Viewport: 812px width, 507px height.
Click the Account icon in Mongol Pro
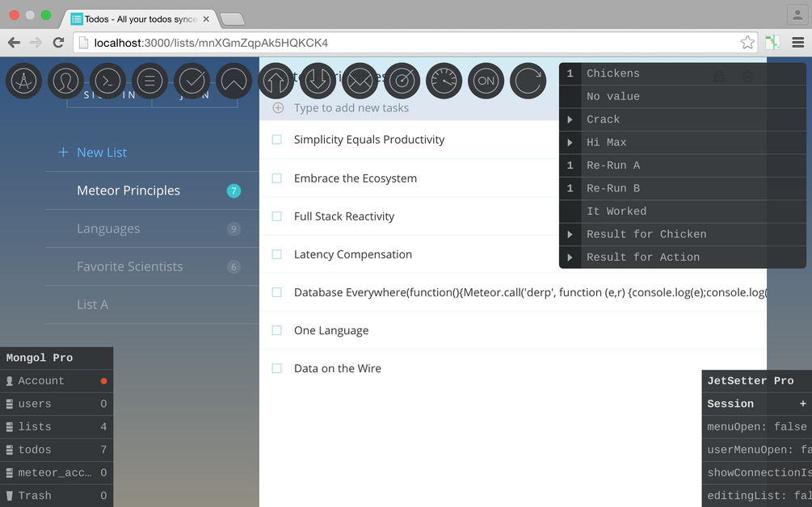tap(10, 381)
